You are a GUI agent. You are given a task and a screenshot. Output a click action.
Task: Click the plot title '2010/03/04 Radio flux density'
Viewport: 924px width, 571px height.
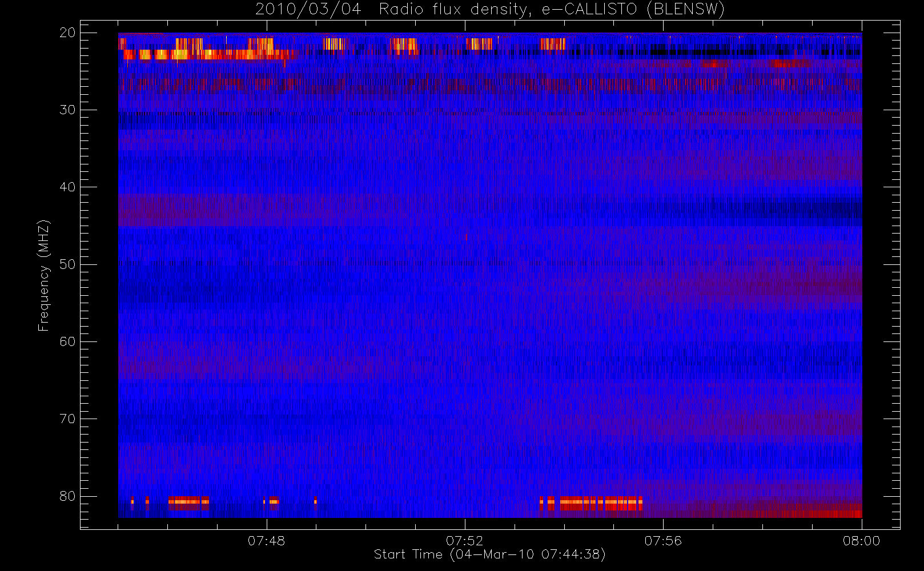pyautogui.click(x=393, y=10)
